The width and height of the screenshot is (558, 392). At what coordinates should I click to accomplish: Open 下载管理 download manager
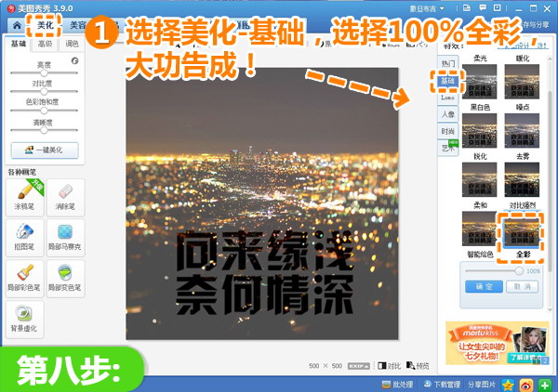[x=442, y=385]
